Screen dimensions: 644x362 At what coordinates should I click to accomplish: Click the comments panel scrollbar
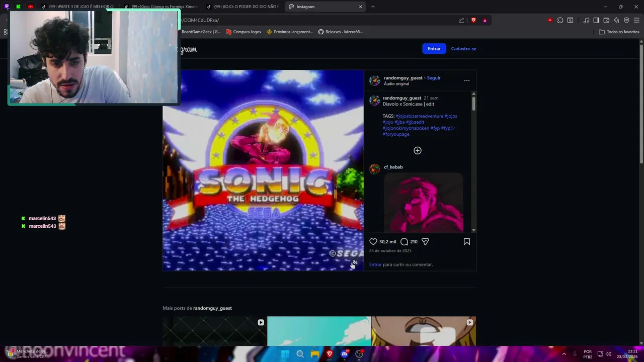pos(473,104)
